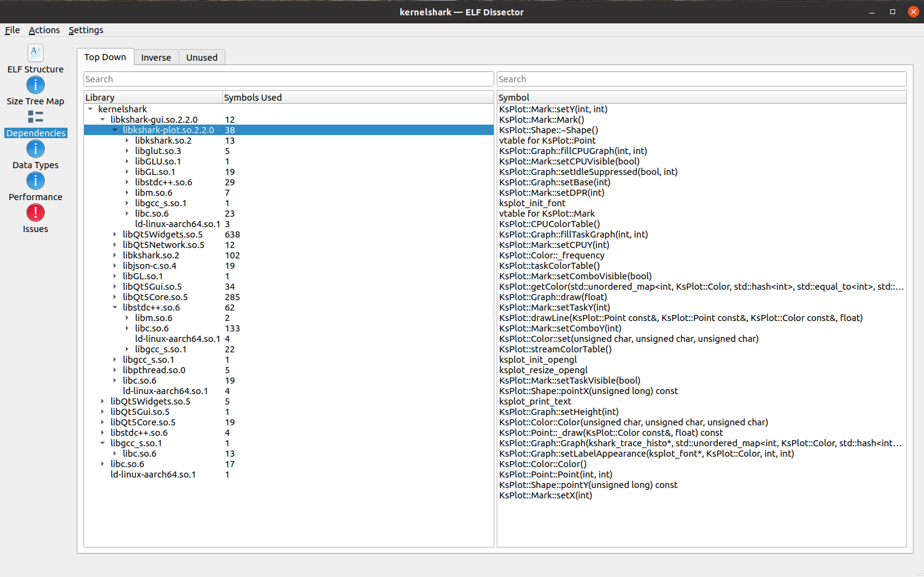This screenshot has height=577, width=924.
Task: Select symbol KsPlot::Point::Point(int, int)
Action: coord(556,474)
